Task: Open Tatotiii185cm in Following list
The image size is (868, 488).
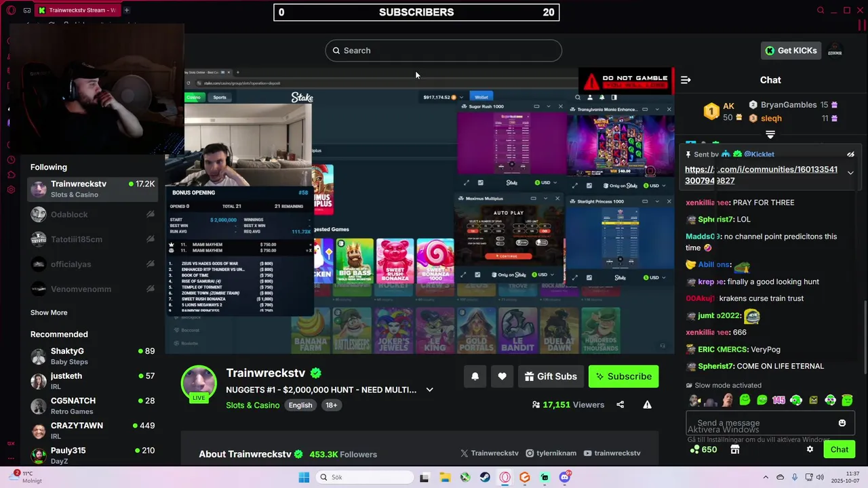Action: [x=94, y=239]
